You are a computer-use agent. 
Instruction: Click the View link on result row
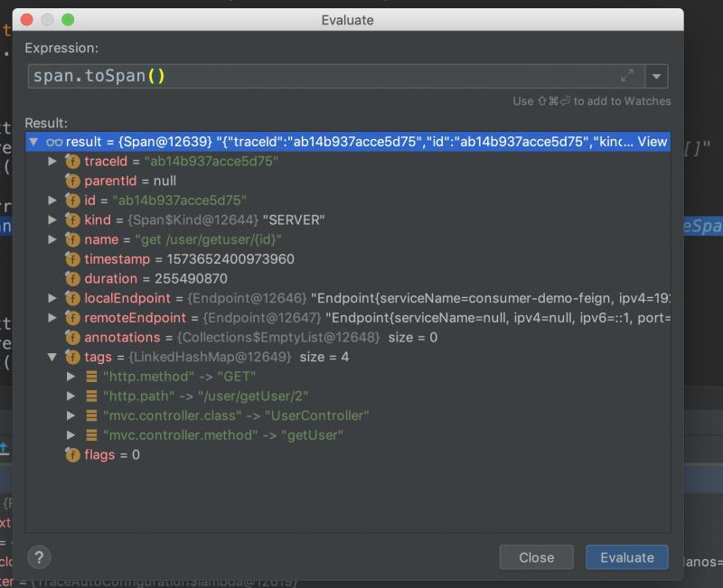coord(652,142)
